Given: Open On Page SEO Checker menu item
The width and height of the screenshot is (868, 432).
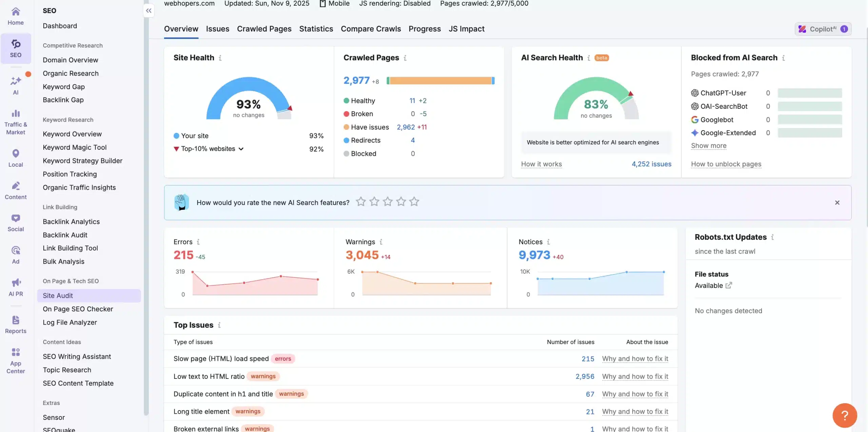Looking at the screenshot, I should click(78, 309).
